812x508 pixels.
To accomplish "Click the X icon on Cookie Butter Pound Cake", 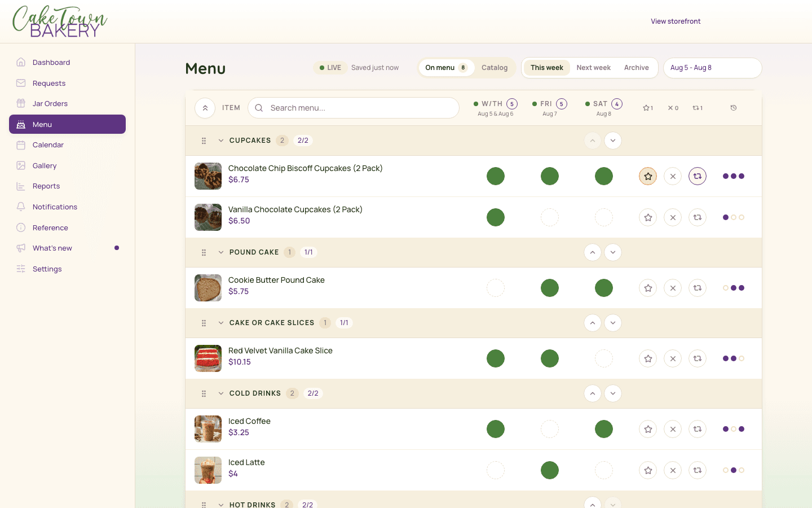I will pos(673,288).
